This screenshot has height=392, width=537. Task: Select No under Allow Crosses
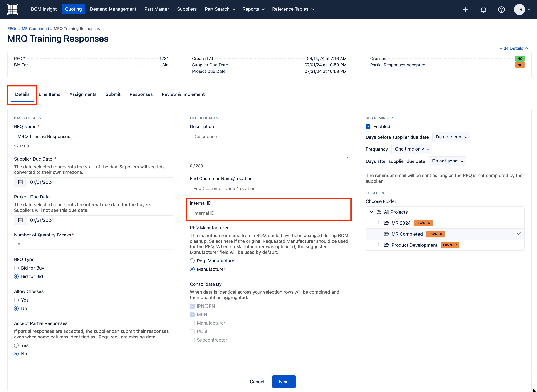pos(16,308)
